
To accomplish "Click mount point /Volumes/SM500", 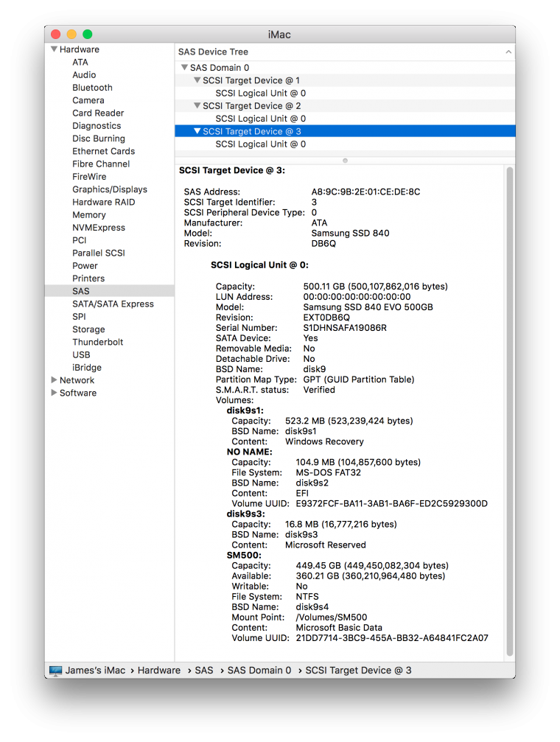I will (332, 617).
